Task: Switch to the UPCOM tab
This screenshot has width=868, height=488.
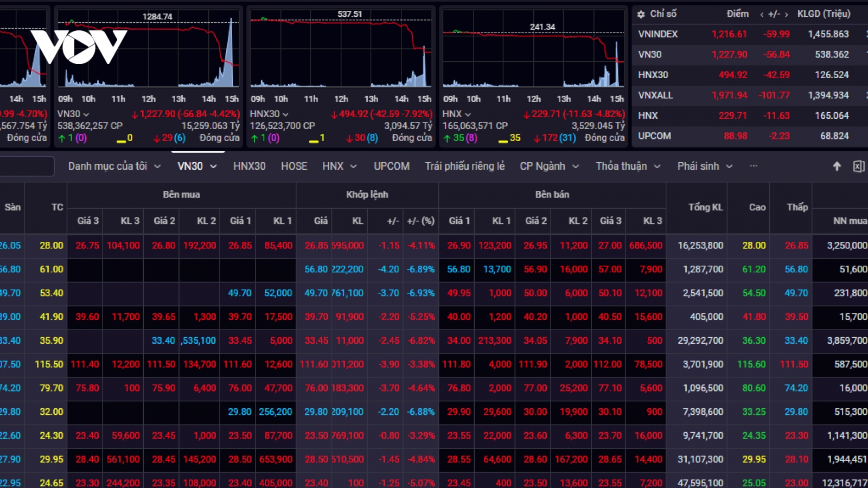Action: point(392,166)
